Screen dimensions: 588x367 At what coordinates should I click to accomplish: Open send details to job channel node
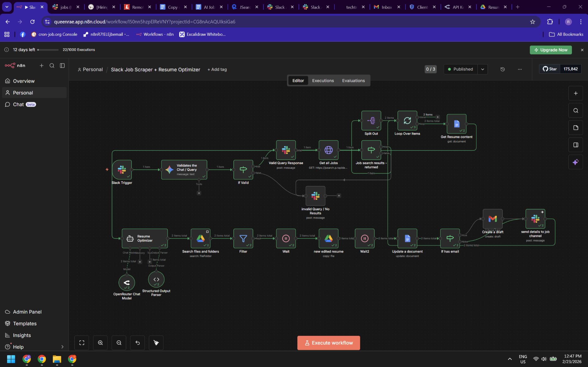point(535,219)
